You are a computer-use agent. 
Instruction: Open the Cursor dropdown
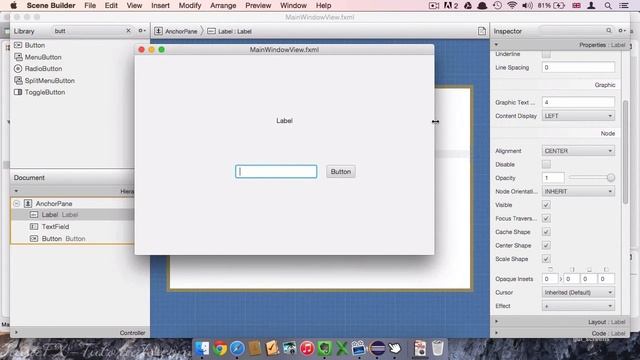click(578, 293)
